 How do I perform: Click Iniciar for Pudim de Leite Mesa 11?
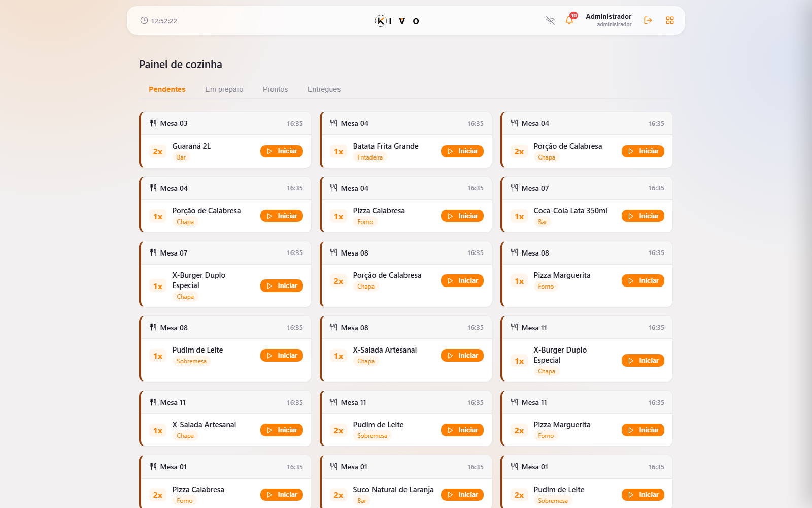pyautogui.click(x=462, y=430)
